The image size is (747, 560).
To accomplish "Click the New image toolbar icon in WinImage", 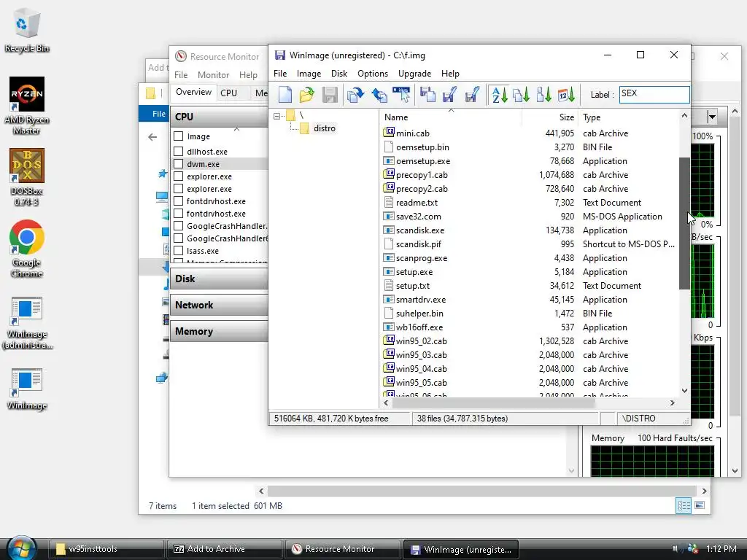I will tap(285, 94).
